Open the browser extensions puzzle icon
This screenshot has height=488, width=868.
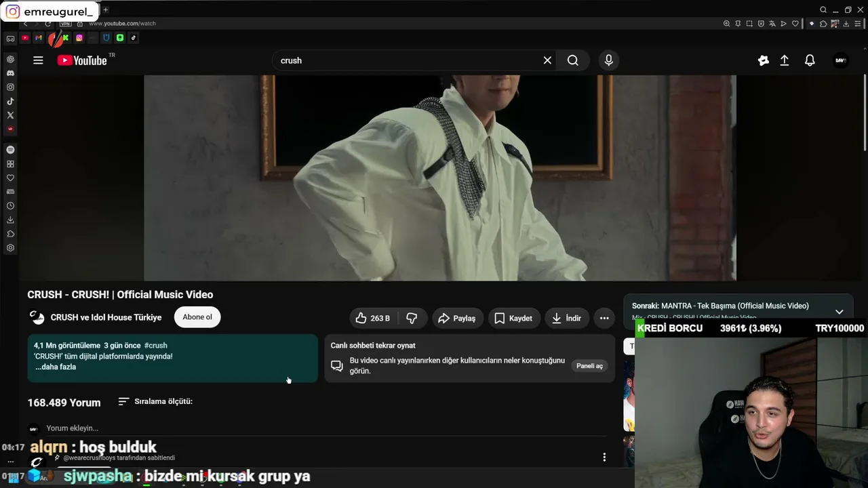coord(823,24)
